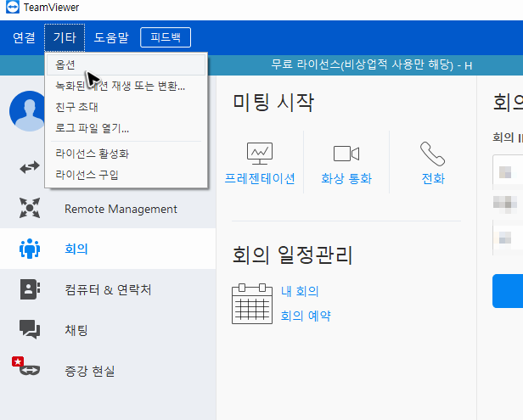Close the 기타 menu

(65, 37)
